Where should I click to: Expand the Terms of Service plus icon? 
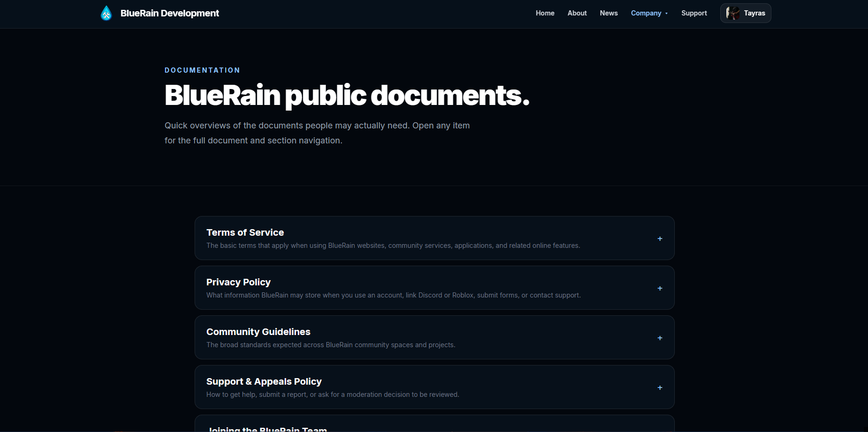tap(660, 238)
